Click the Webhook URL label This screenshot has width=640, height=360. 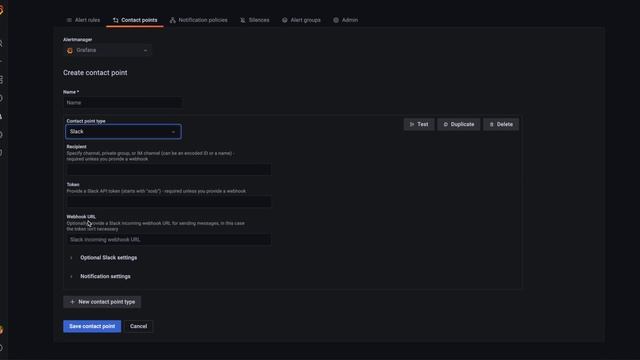(81, 217)
